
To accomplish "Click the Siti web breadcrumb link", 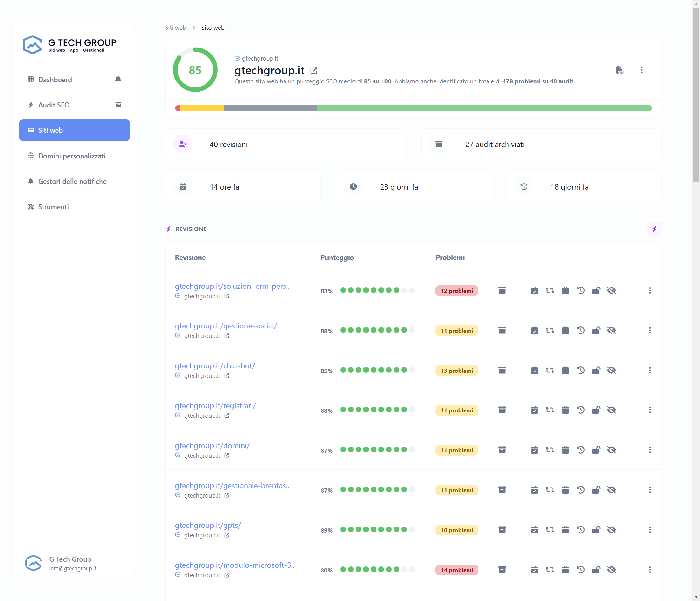I will click(x=175, y=28).
